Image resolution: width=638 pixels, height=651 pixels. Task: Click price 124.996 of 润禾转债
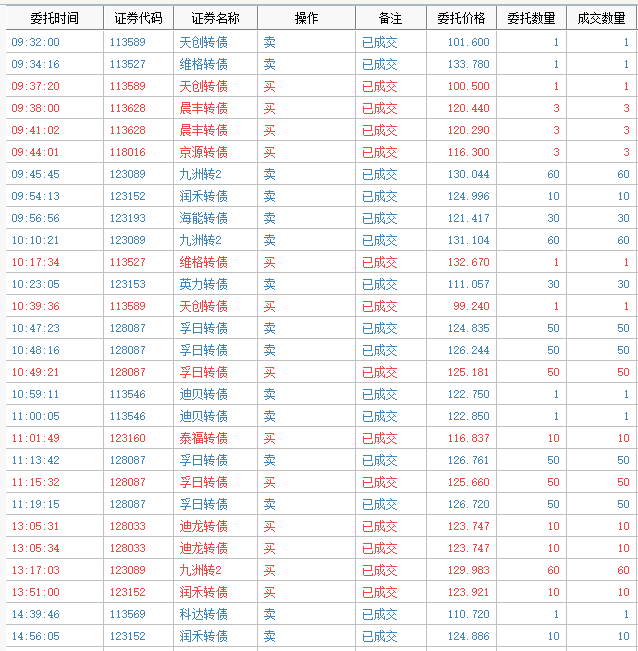point(468,196)
